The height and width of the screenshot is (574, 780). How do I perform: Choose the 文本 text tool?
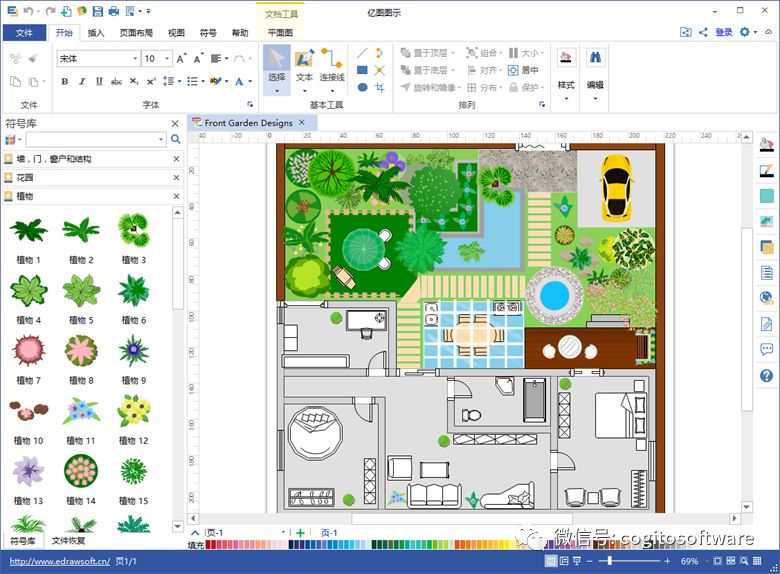coord(304,70)
